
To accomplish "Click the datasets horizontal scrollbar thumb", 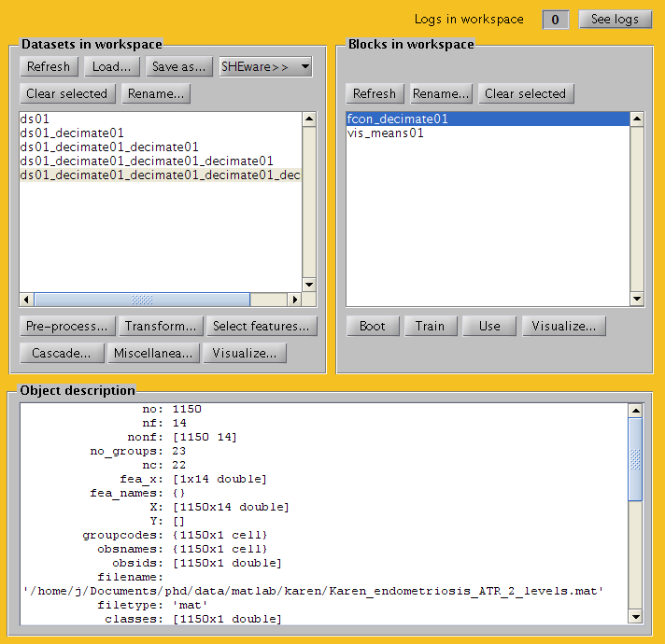I will (x=142, y=300).
